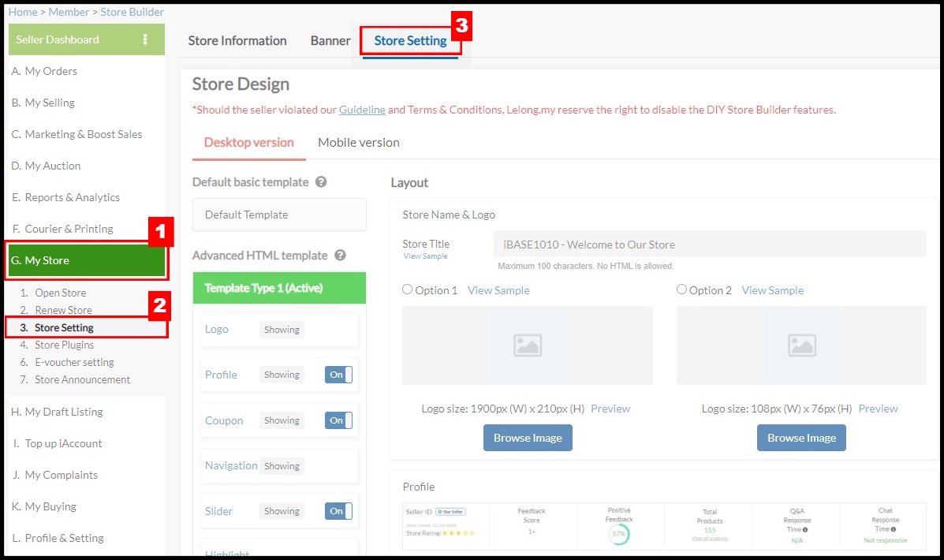Screen dimensions: 944x560
Task: Open View Sample for Option 2
Action: coord(772,290)
